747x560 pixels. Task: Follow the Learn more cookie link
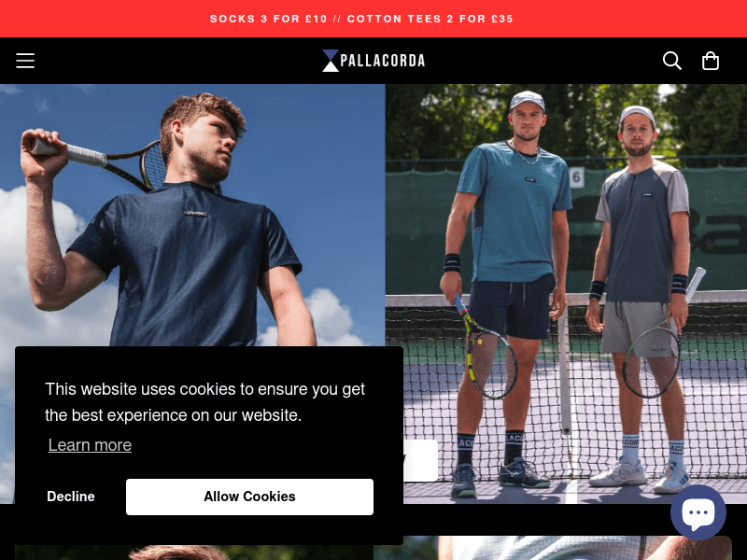(x=90, y=445)
